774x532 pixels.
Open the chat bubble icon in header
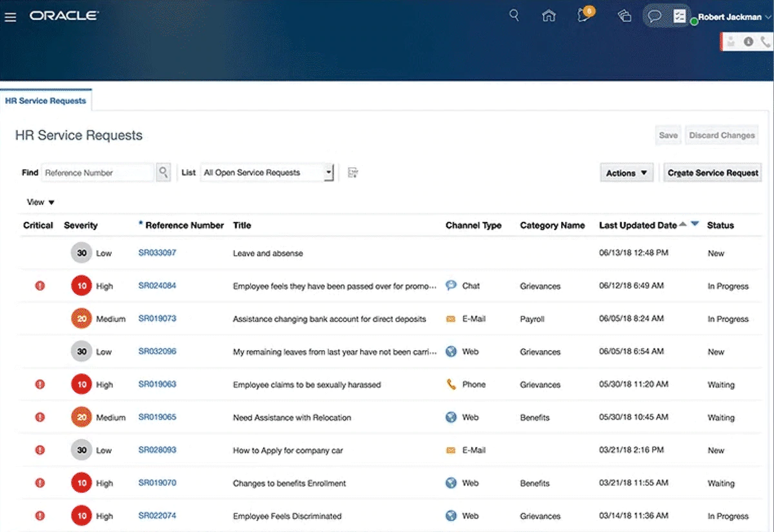(x=655, y=16)
